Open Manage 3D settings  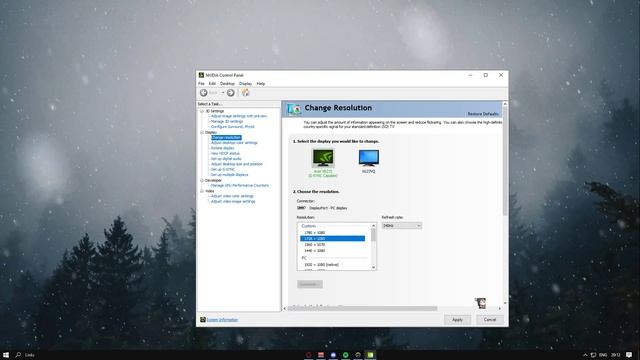pyautogui.click(x=227, y=121)
